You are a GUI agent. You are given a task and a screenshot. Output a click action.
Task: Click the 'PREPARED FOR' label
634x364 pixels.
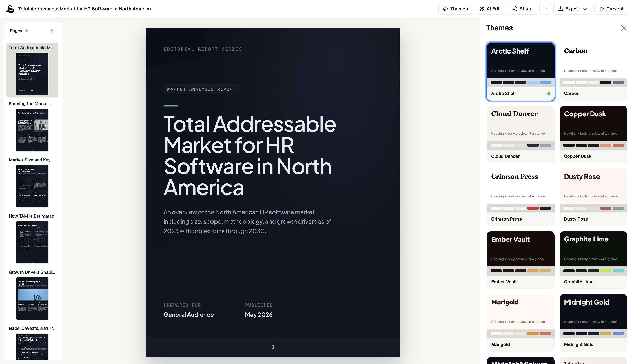[x=182, y=305]
